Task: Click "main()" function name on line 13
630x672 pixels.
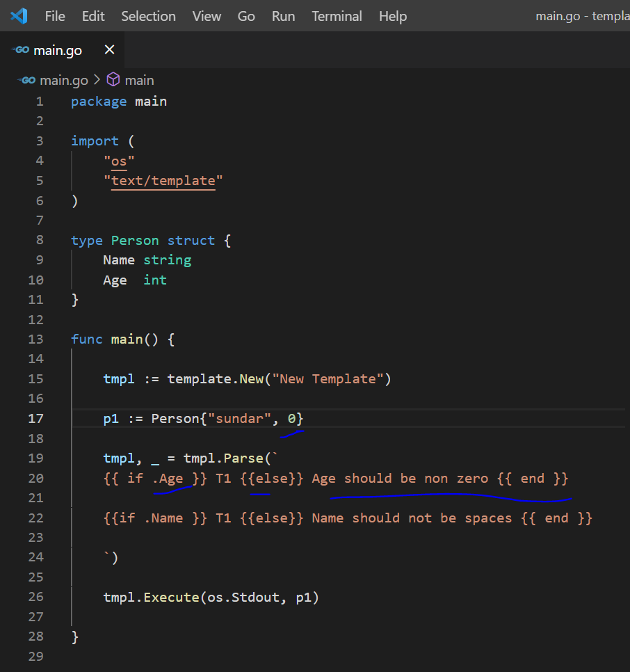Action: click(x=134, y=339)
